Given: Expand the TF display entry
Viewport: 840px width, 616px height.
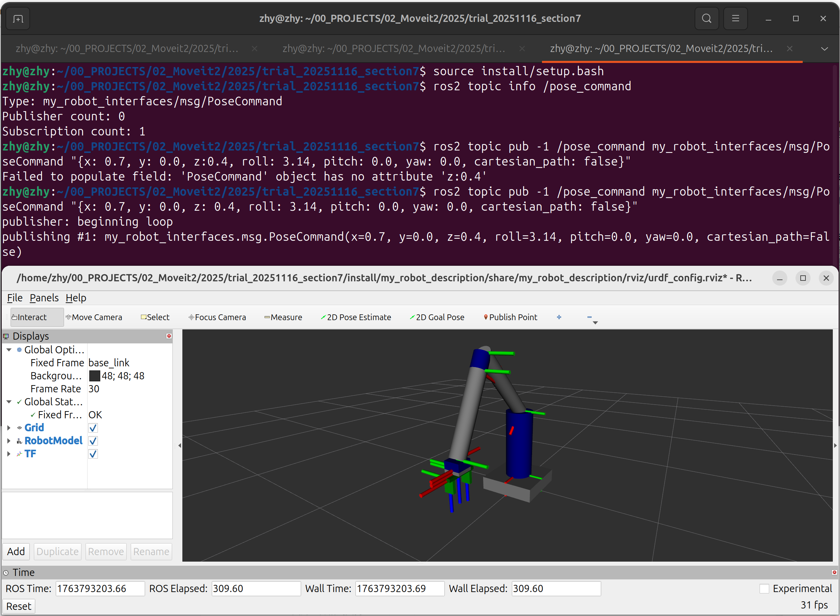Looking at the screenshot, I should point(9,454).
